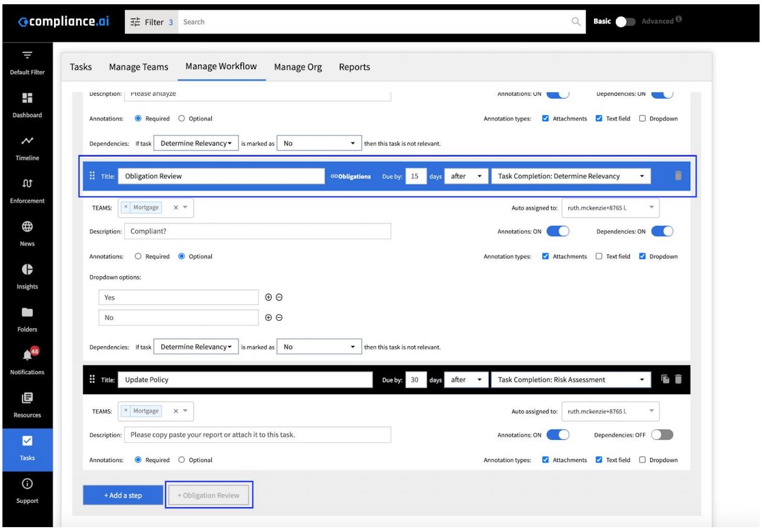Edit Update Policy due-by days field
This screenshot has height=532, width=762.
[416, 380]
